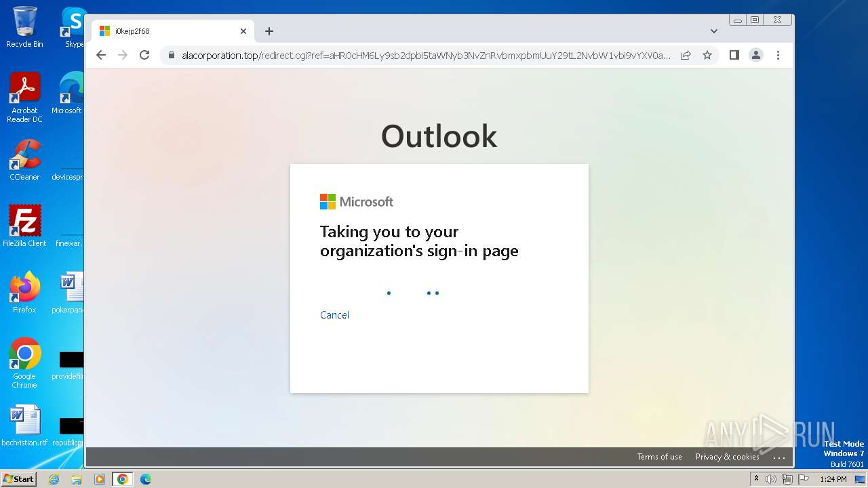Open Acrobat Reader DC shortcut
Viewport: 868px width, 488px height.
pos(24,98)
